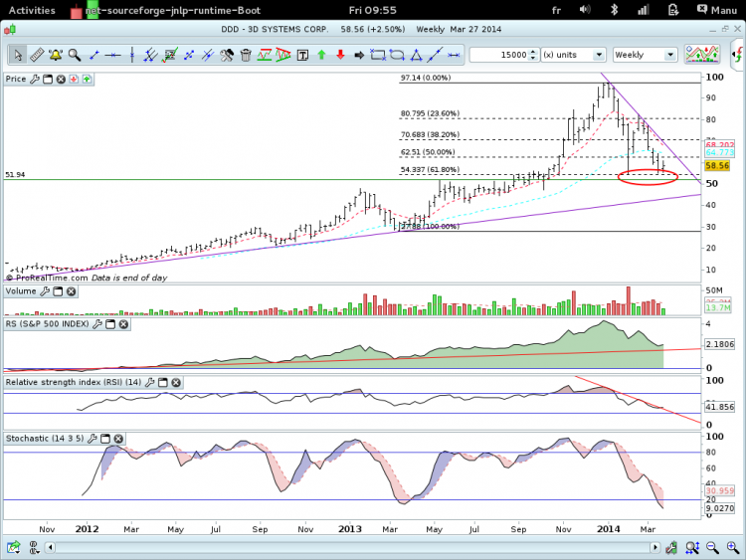Open the fr keyboard layout indicator
Image resolution: width=746 pixels, height=560 pixels.
(x=556, y=10)
